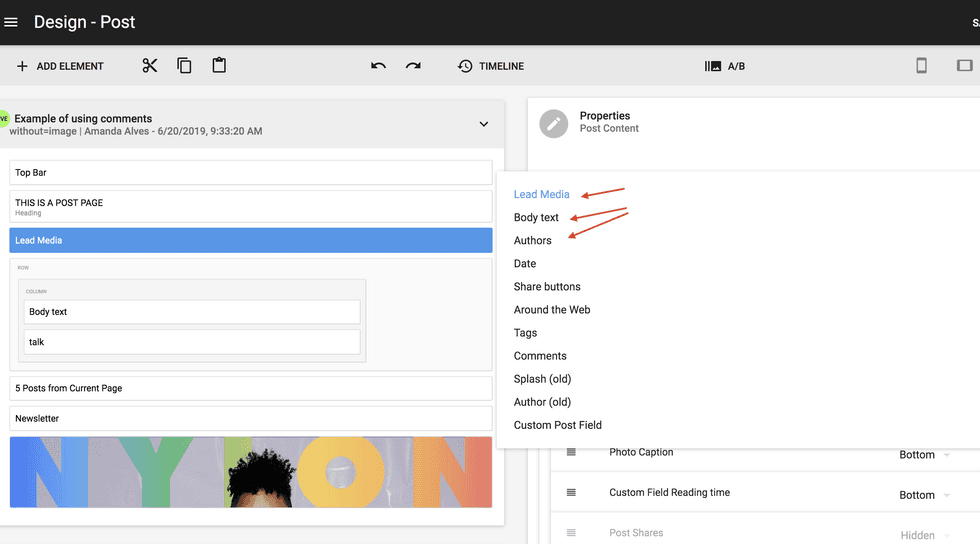Screen dimensions: 980x544
Task: Choose Custom Post Field menu option
Action: pyautogui.click(x=557, y=425)
